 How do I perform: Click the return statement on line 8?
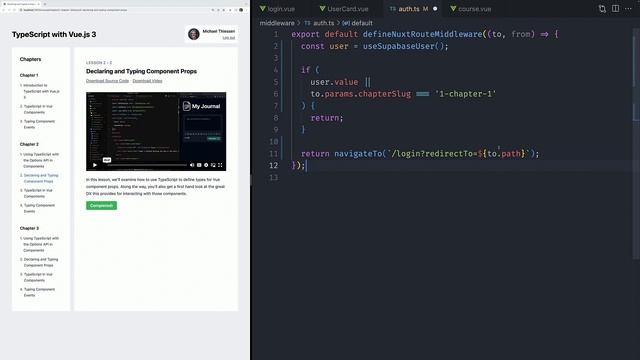(x=327, y=118)
